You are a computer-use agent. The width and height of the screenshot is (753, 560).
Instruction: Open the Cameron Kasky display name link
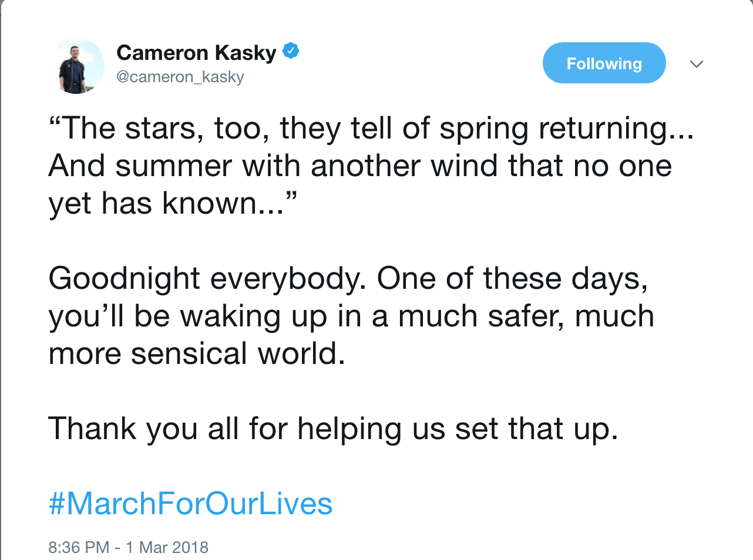click(196, 53)
